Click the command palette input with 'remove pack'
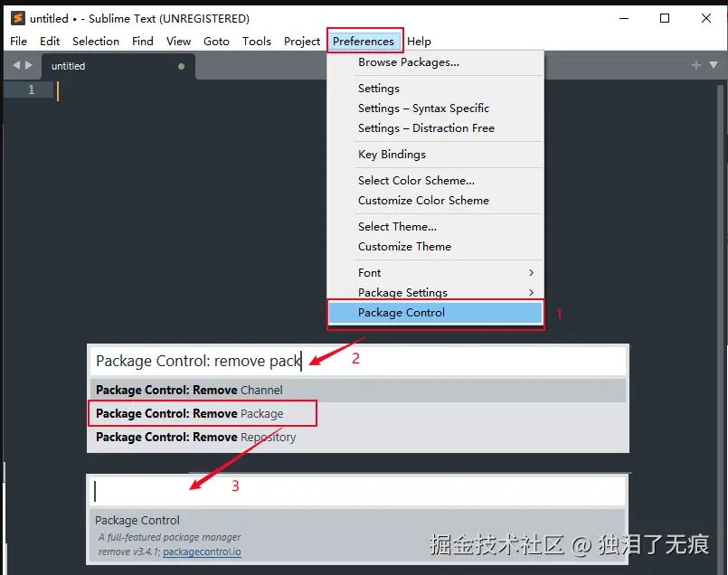 (x=357, y=361)
